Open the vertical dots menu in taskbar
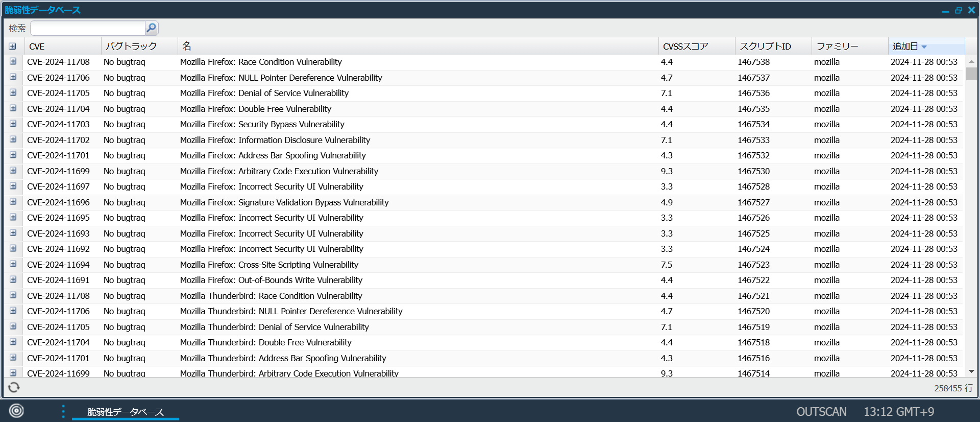This screenshot has width=980, height=422. pyautogui.click(x=63, y=411)
